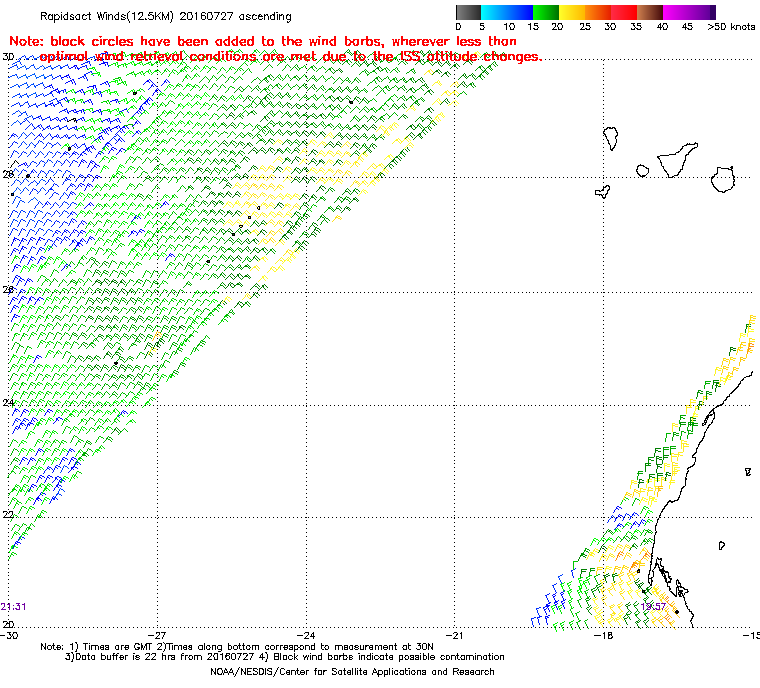Click the 'Data buffer is 22 hrs' footnote

[x=285, y=657]
